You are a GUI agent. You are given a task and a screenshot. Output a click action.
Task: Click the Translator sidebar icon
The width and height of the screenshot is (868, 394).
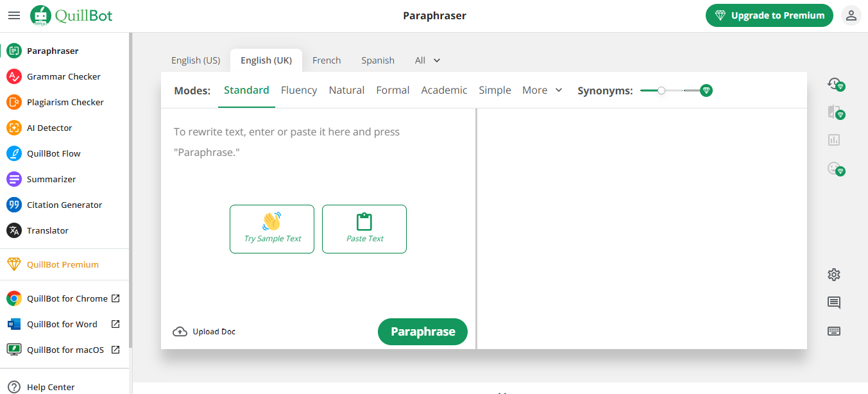pyautogui.click(x=14, y=230)
